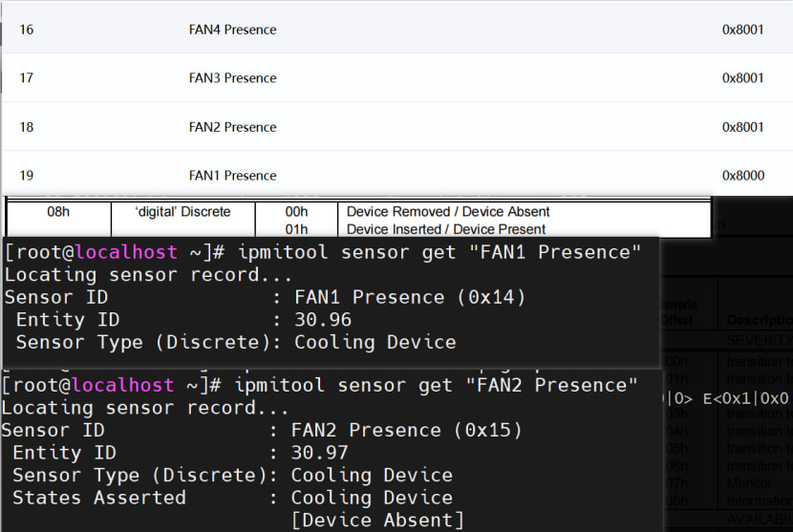This screenshot has width=793, height=532.
Task: Click the 0x8001 value in FAN4 row
Action: [x=742, y=30]
